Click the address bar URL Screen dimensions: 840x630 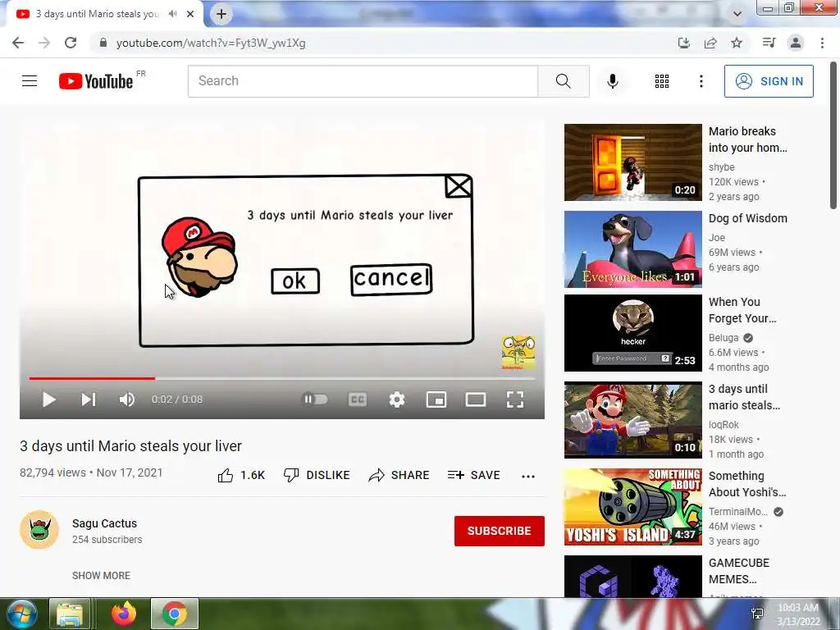(211, 43)
